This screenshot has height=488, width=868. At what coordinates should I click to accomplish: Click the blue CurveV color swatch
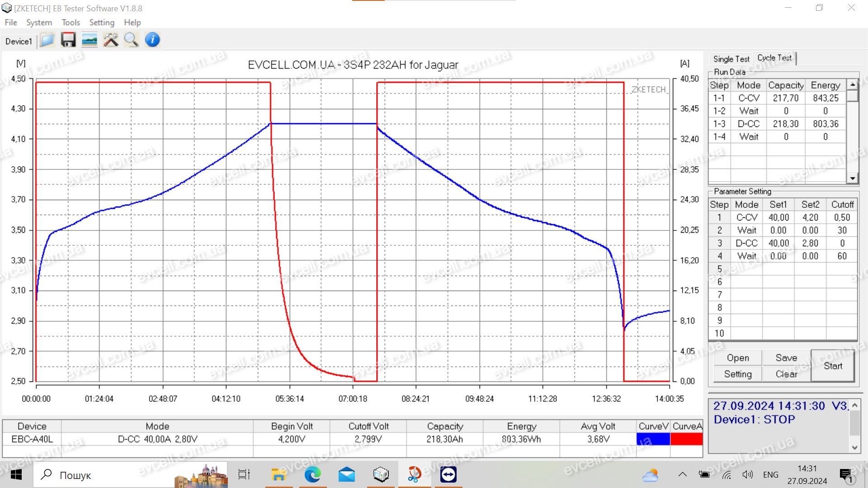click(653, 439)
